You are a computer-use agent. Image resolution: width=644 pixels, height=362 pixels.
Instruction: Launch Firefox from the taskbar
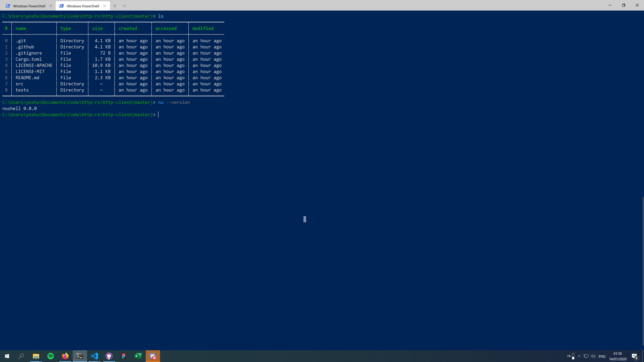(65, 356)
